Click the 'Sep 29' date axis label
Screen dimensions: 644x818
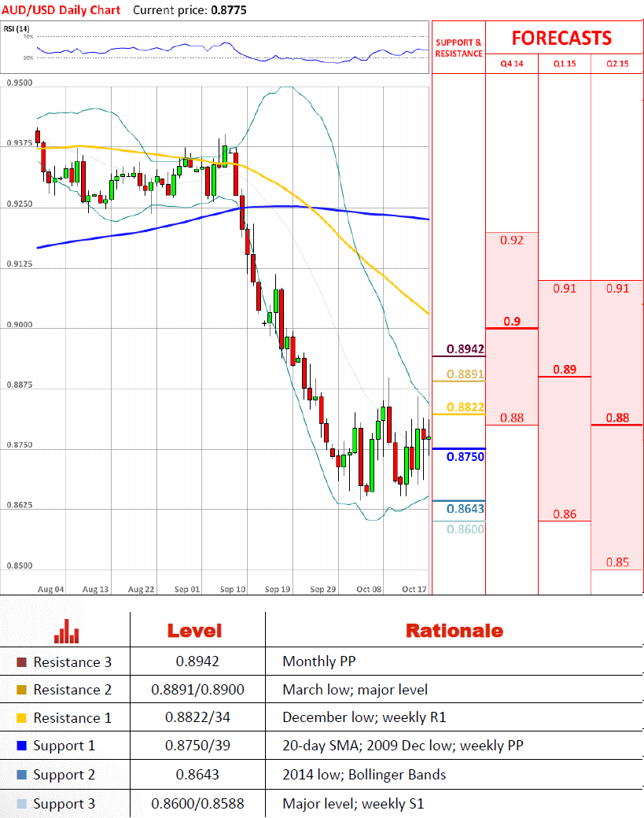[x=323, y=589]
